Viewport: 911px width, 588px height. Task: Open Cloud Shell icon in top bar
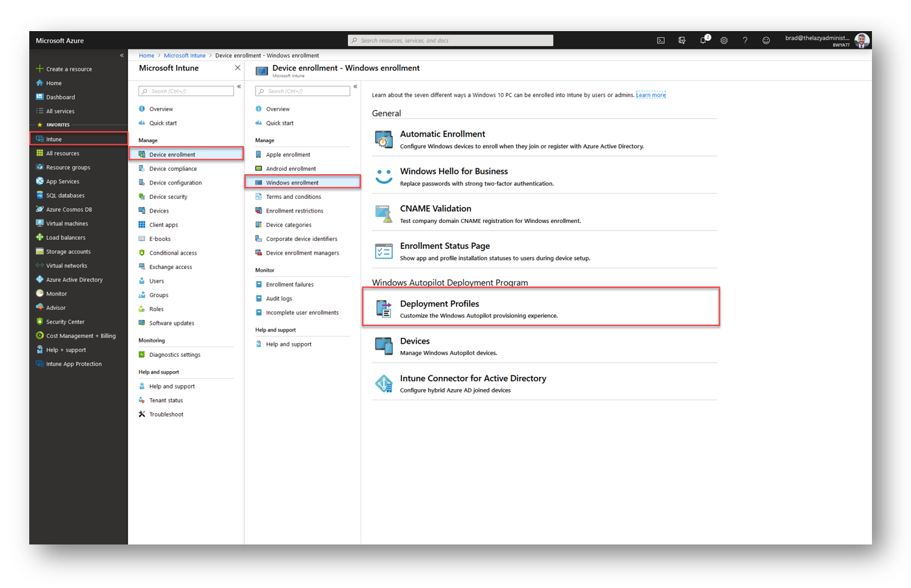point(661,40)
